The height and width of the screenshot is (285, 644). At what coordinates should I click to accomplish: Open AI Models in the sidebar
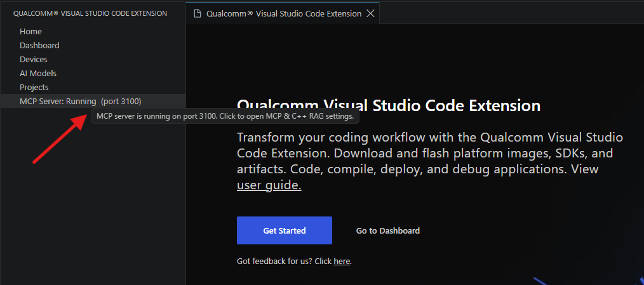(93, 74)
